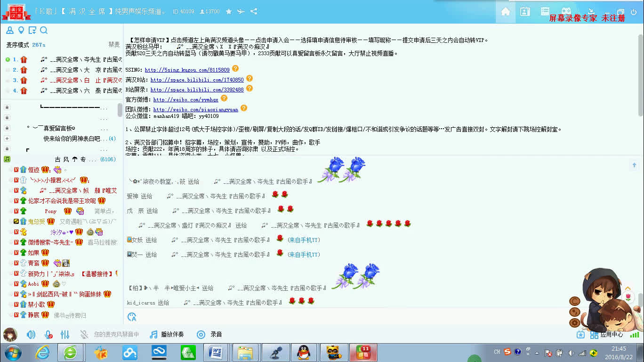The image size is (644, 362).
Task: Select user 伦家才不会说我是帝王攻呢
Action: (62, 201)
